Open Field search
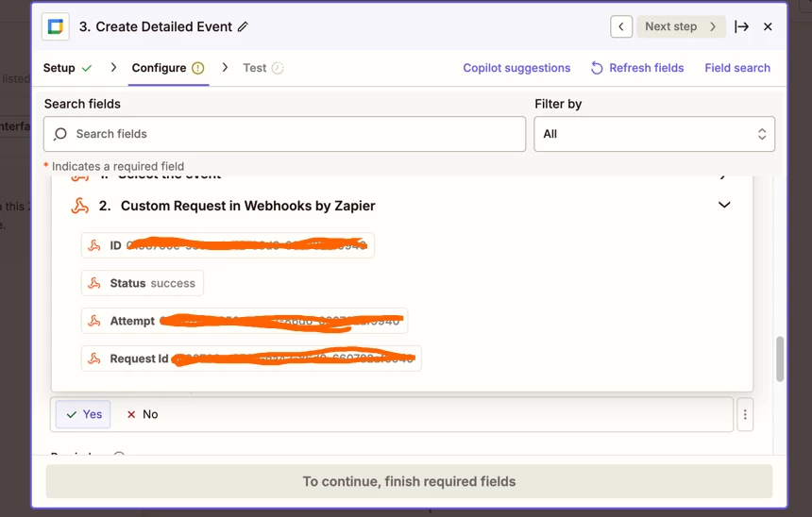 pyautogui.click(x=737, y=68)
